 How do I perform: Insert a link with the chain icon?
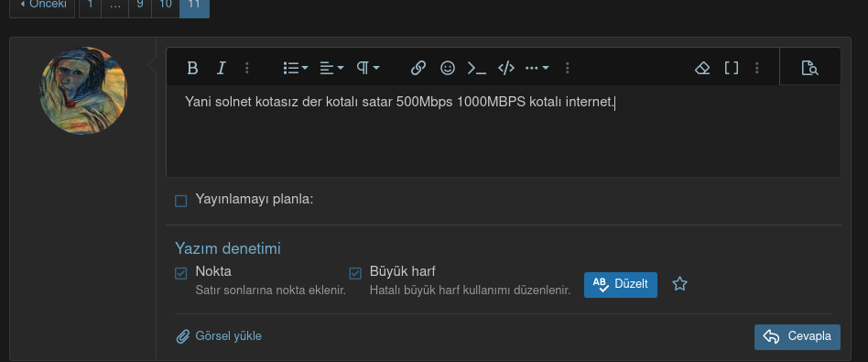(x=418, y=68)
